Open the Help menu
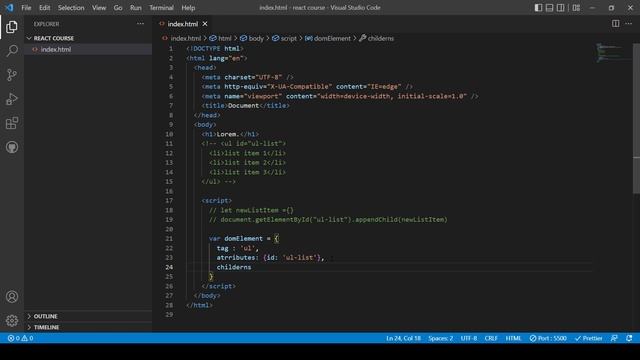640x360 pixels. point(188,8)
